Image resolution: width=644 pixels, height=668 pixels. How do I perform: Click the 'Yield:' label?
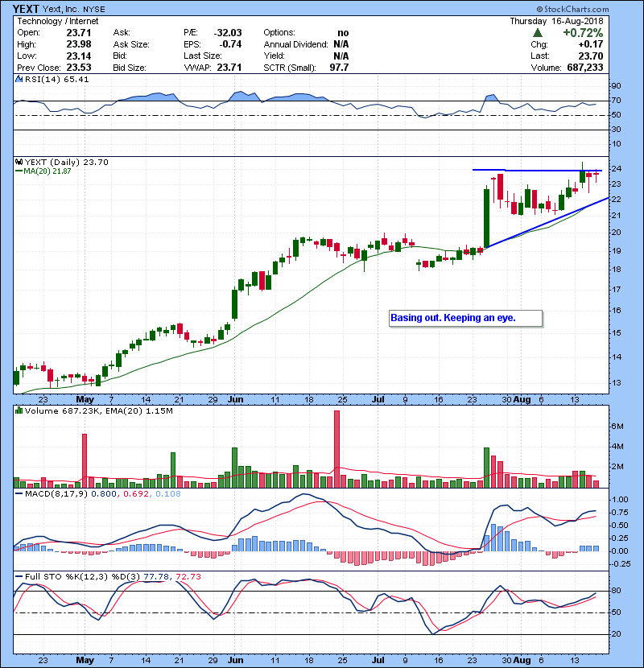point(274,56)
